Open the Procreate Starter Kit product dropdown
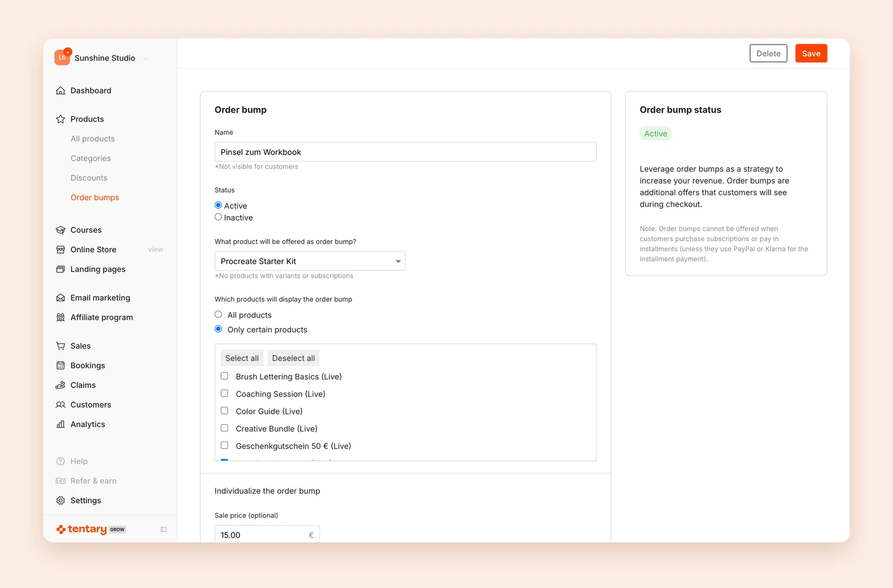 click(310, 261)
